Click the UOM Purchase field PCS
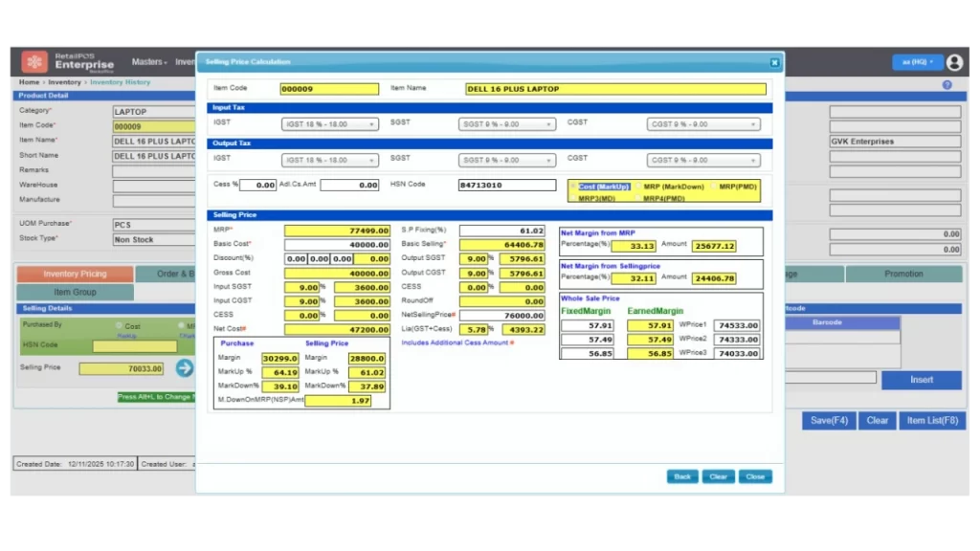 154,225
